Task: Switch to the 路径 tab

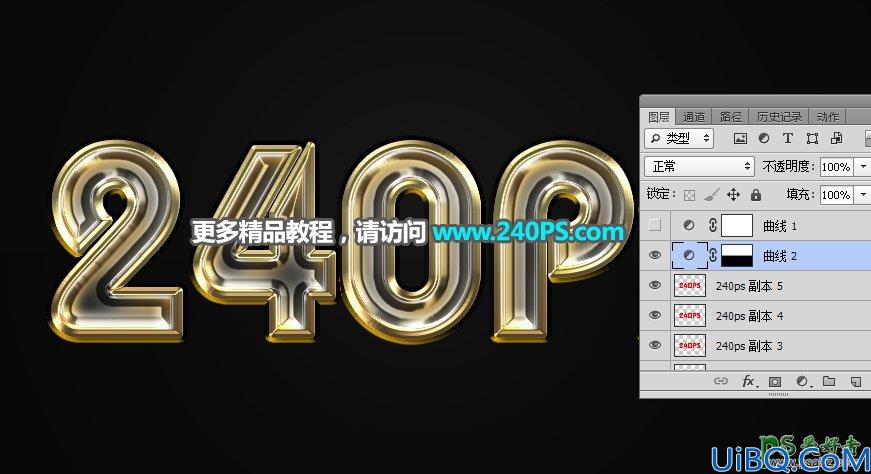Action: 730,117
